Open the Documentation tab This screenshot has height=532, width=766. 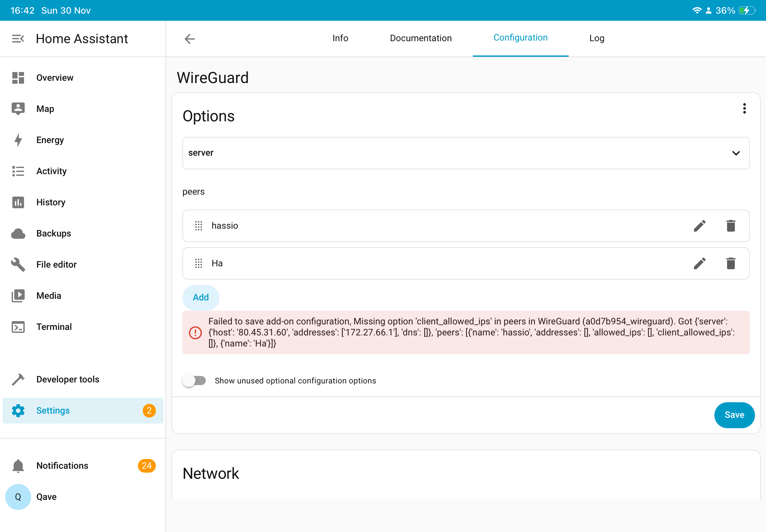[x=421, y=38]
